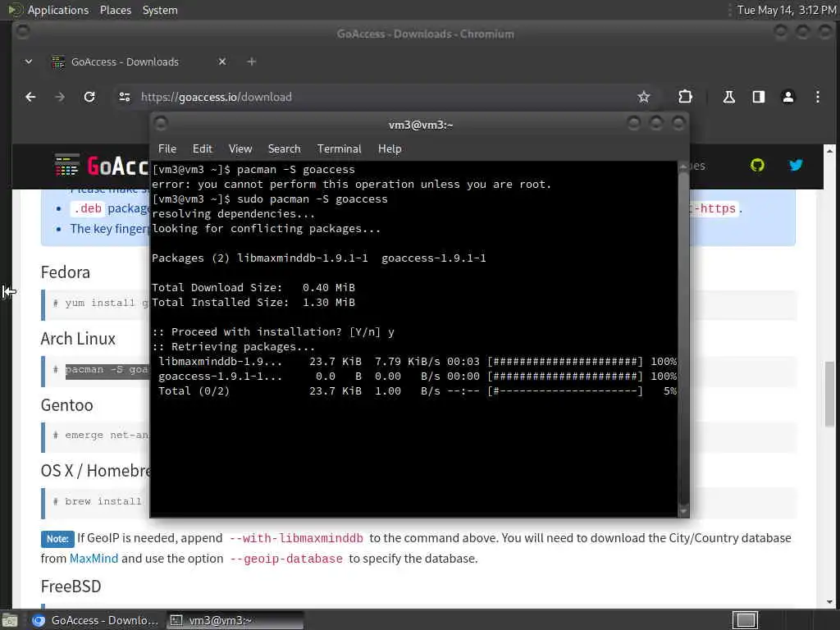Reload the GoAccess download page
The height and width of the screenshot is (630, 840).
89,97
